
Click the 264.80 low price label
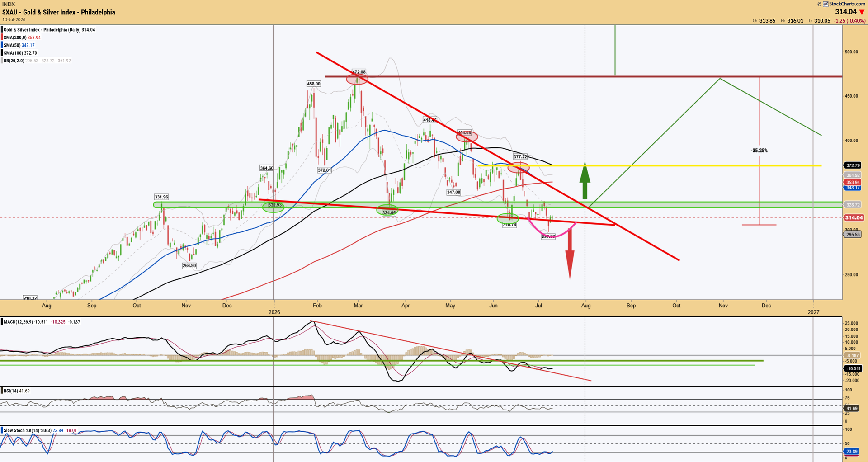click(189, 266)
